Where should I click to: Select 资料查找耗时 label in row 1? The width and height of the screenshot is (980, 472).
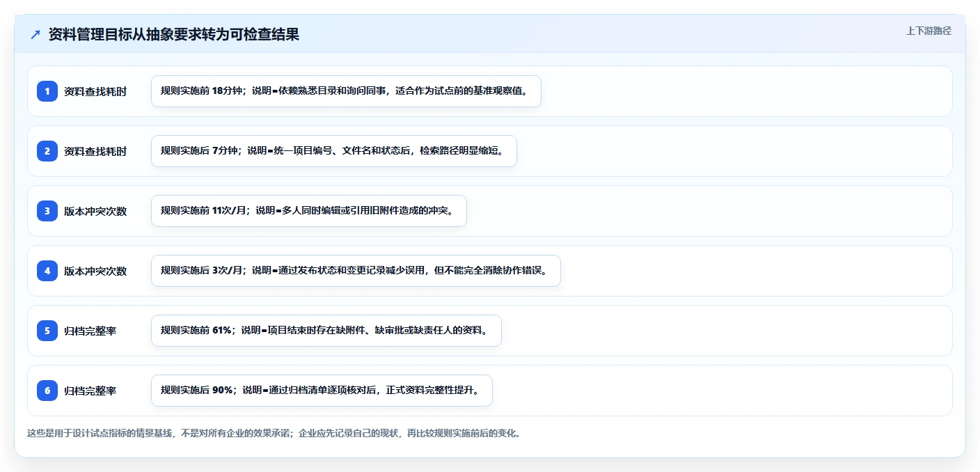tap(95, 91)
